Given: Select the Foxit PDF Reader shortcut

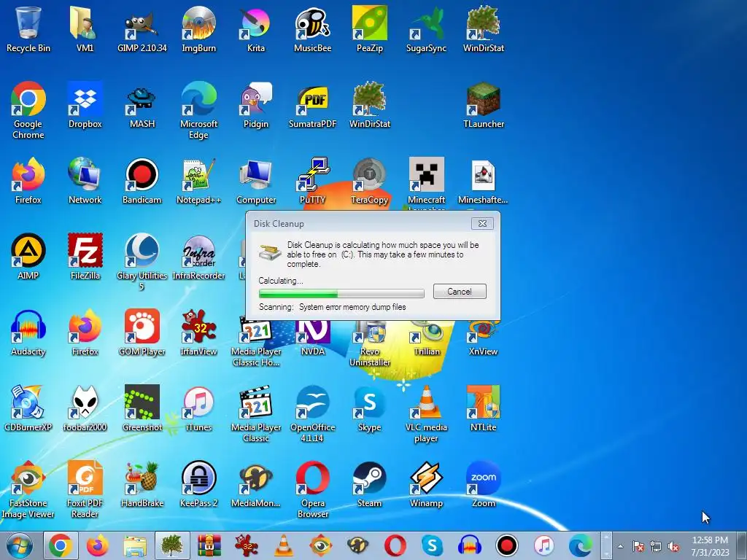Looking at the screenshot, I should [x=85, y=489].
